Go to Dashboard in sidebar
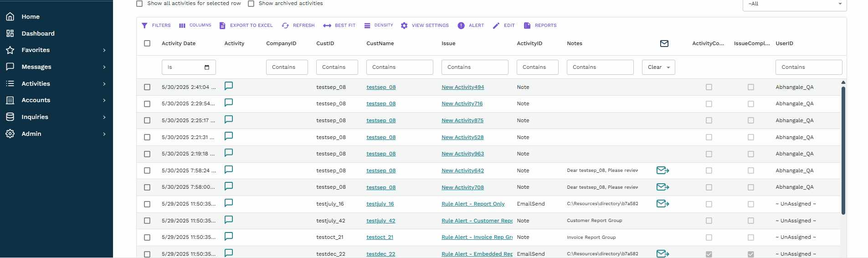 tap(38, 34)
